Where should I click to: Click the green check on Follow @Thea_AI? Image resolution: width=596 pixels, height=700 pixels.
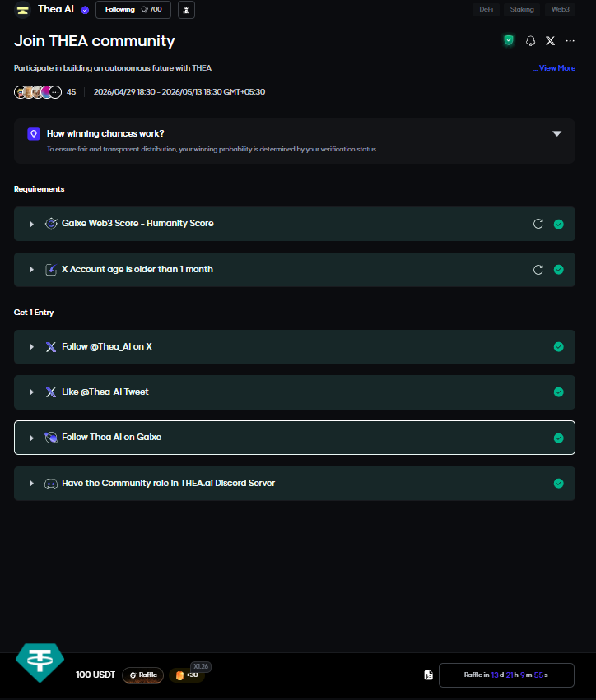[558, 347]
